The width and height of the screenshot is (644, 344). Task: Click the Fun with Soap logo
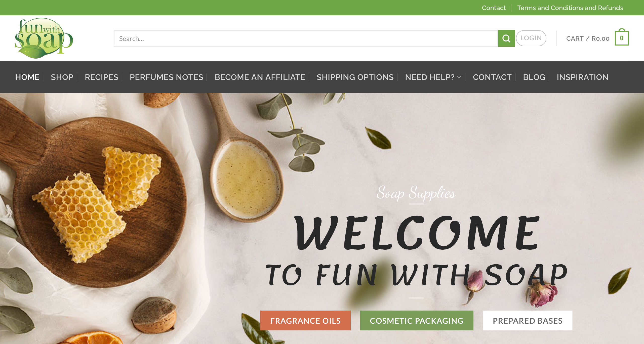(44, 38)
